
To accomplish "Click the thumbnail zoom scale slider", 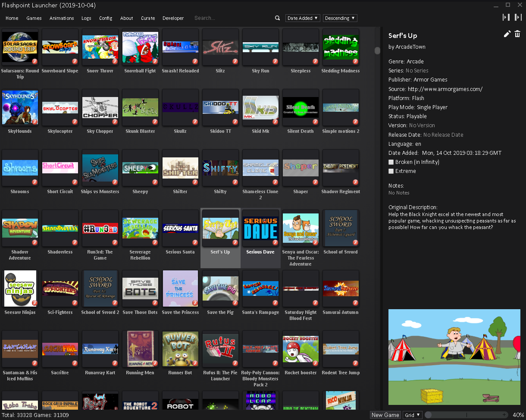I will coord(466,415).
